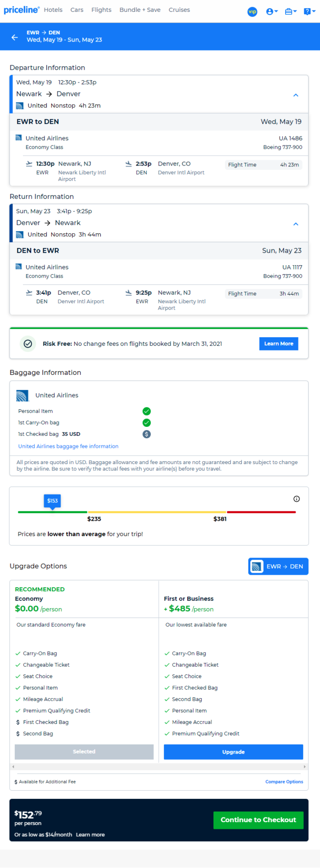This screenshot has width=320, height=868.
Task: Click dollar icon for 1st Checked bag
Action: point(147,434)
